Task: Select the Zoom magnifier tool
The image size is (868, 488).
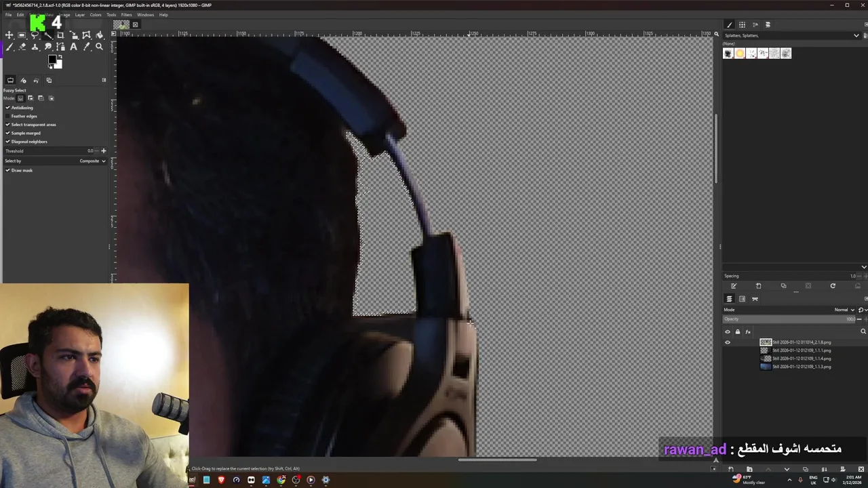Action: point(99,47)
